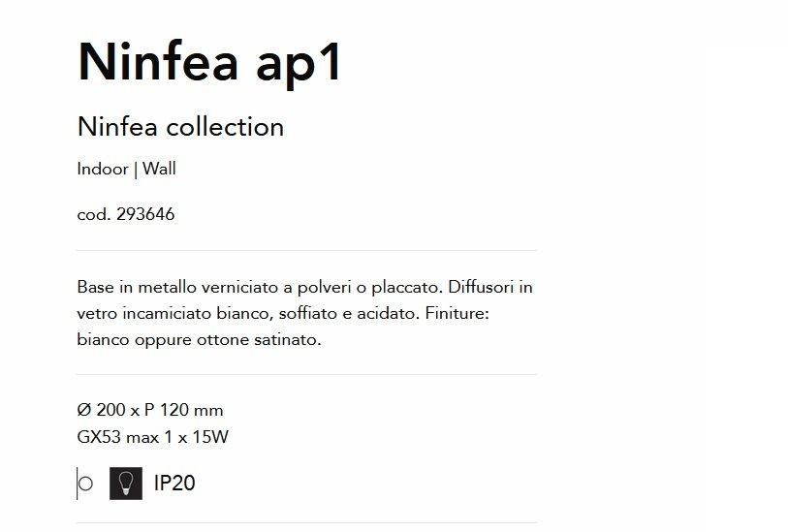Select the Indoor category label

103,169
